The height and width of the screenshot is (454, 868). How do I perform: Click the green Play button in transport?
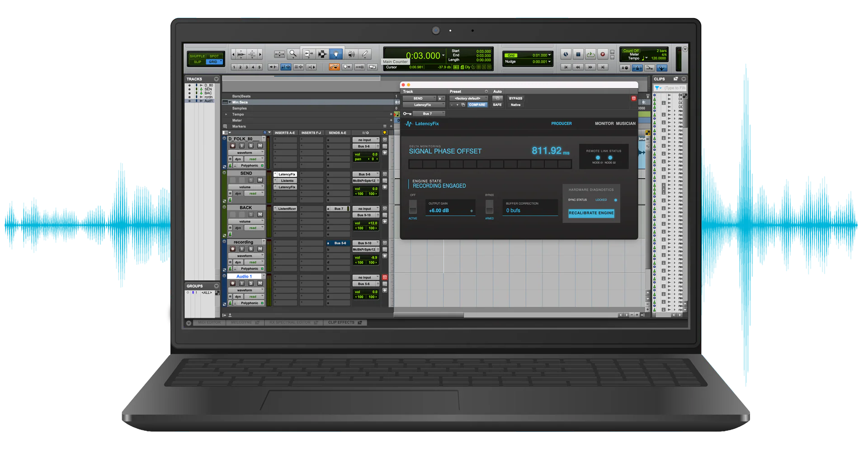point(590,54)
